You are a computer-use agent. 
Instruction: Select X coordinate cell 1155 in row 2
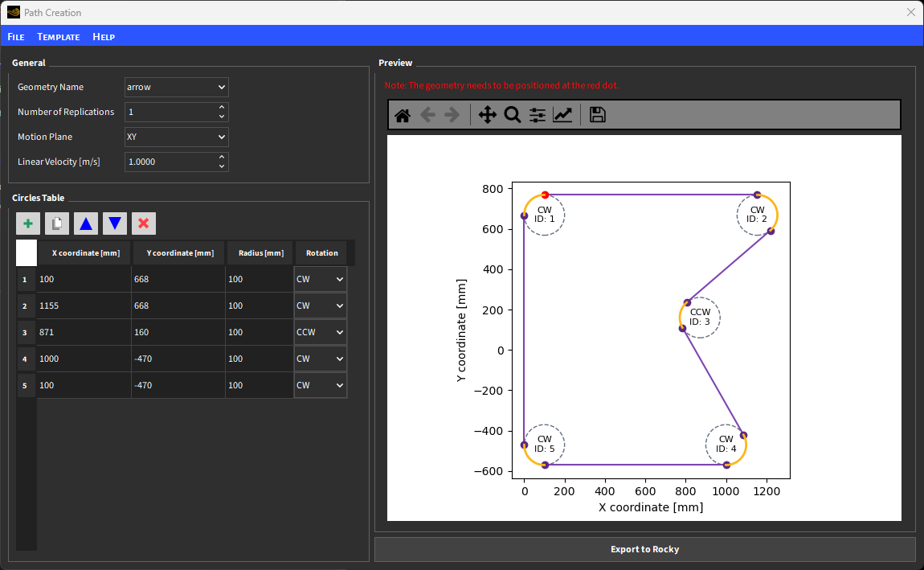pyautogui.click(x=84, y=306)
